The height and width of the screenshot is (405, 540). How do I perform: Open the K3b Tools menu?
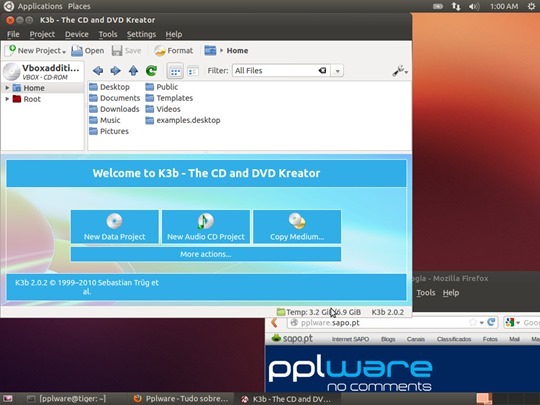point(108,34)
